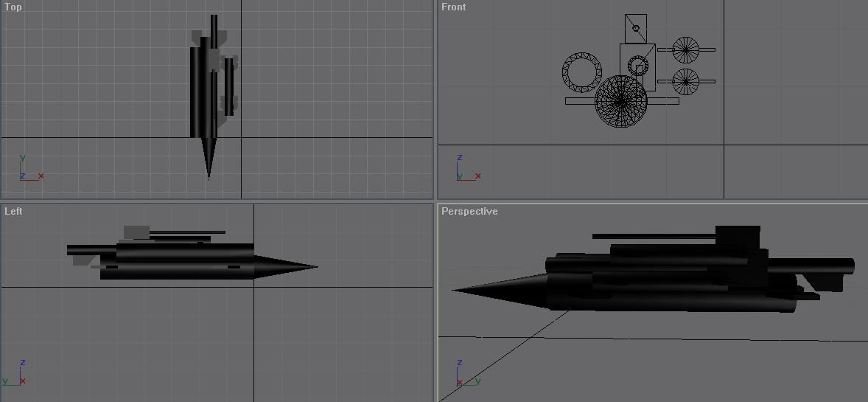Activate the Front viewport label
Screen dimensions: 868x402
point(453,7)
